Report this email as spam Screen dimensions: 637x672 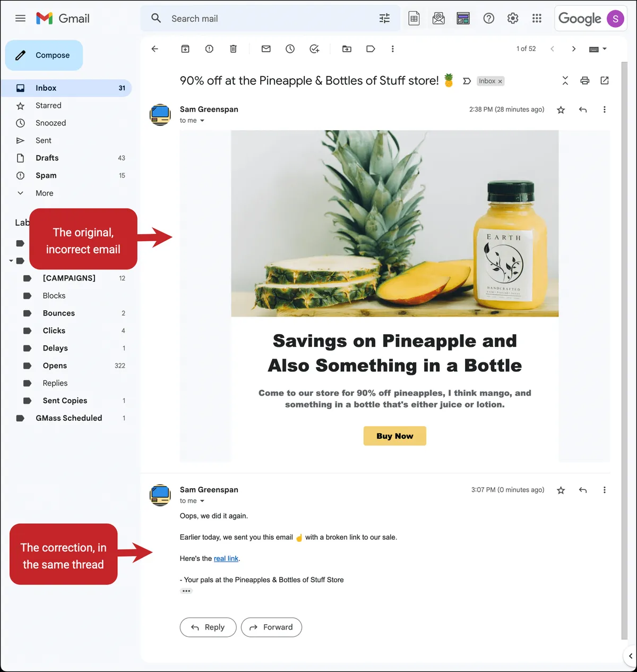tap(209, 49)
